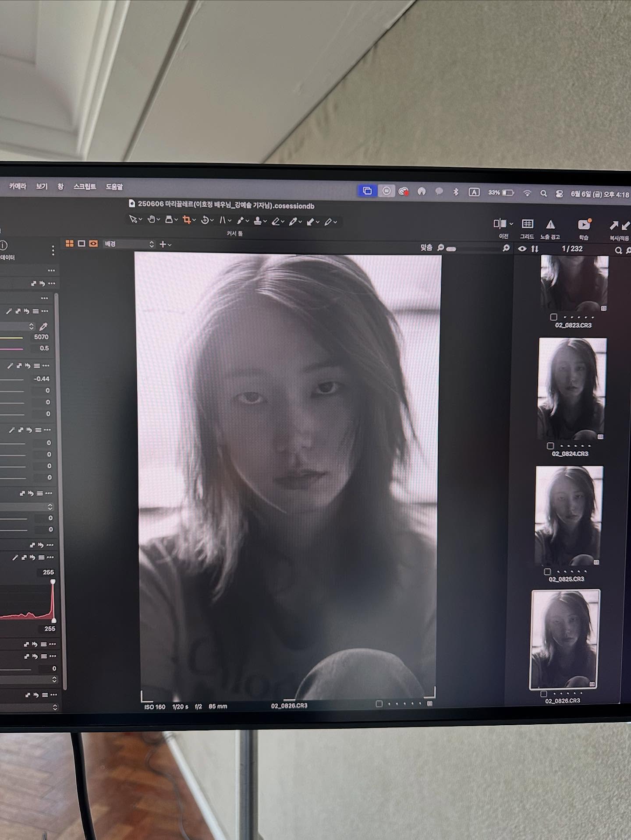The width and height of the screenshot is (631, 840).
Task: Open the 스크립트 menu
Action: [85, 187]
